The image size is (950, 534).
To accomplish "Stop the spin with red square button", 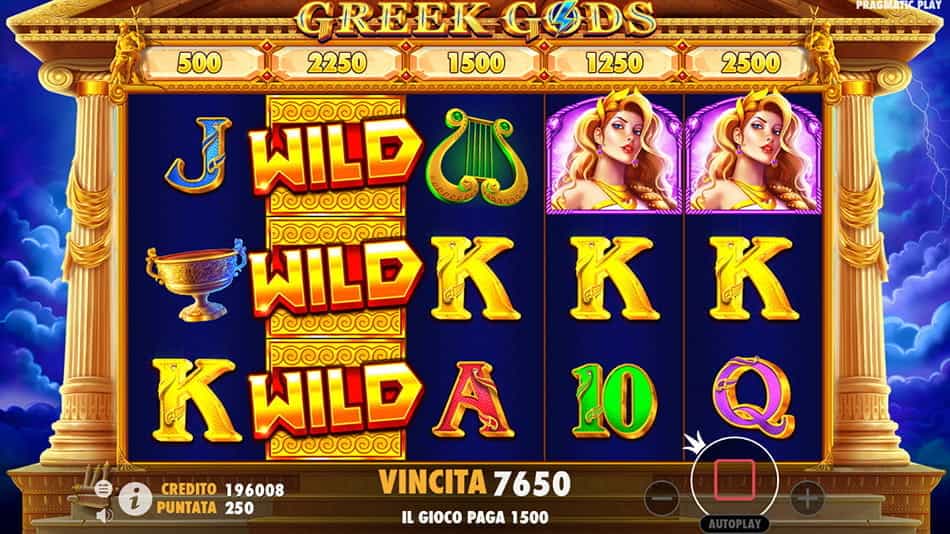I will point(734,479).
